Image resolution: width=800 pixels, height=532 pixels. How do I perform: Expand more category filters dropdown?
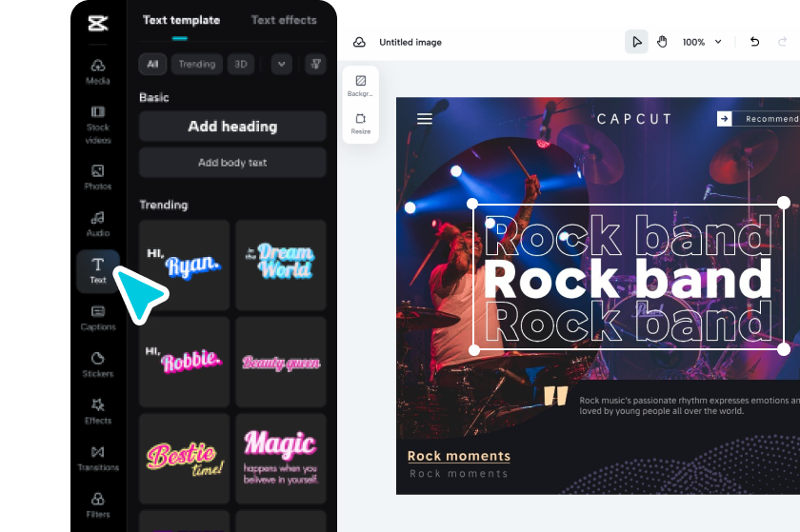(282, 65)
